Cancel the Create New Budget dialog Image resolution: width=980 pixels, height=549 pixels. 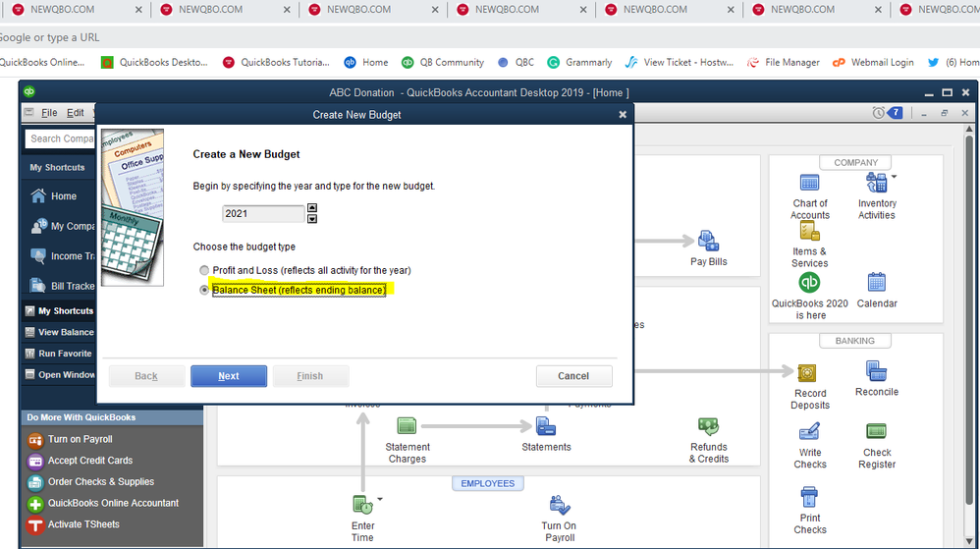573,376
